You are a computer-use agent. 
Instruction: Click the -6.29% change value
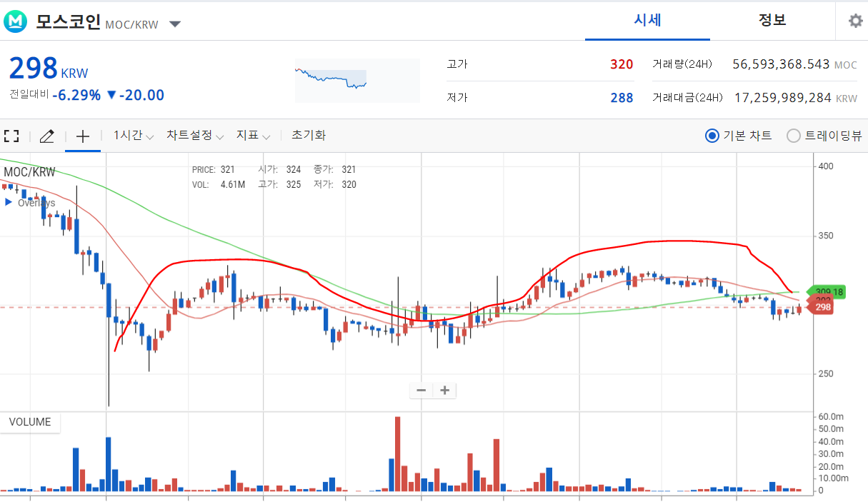click(x=76, y=95)
